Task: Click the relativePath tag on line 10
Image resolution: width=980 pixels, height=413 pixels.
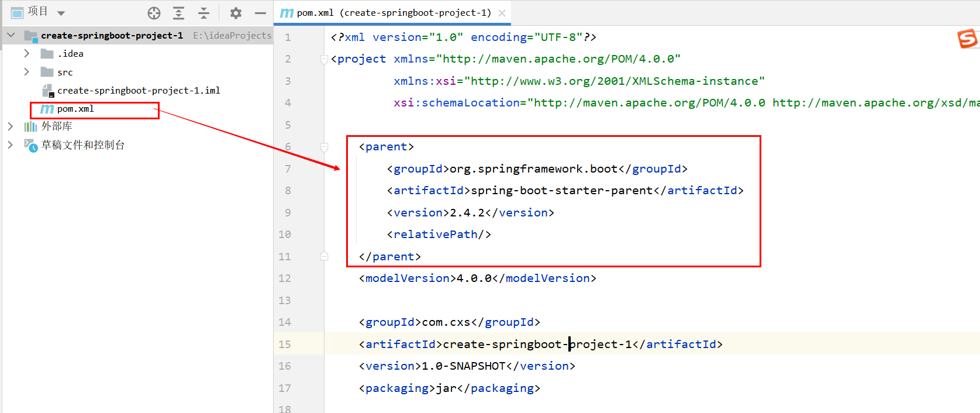Action: [439, 235]
